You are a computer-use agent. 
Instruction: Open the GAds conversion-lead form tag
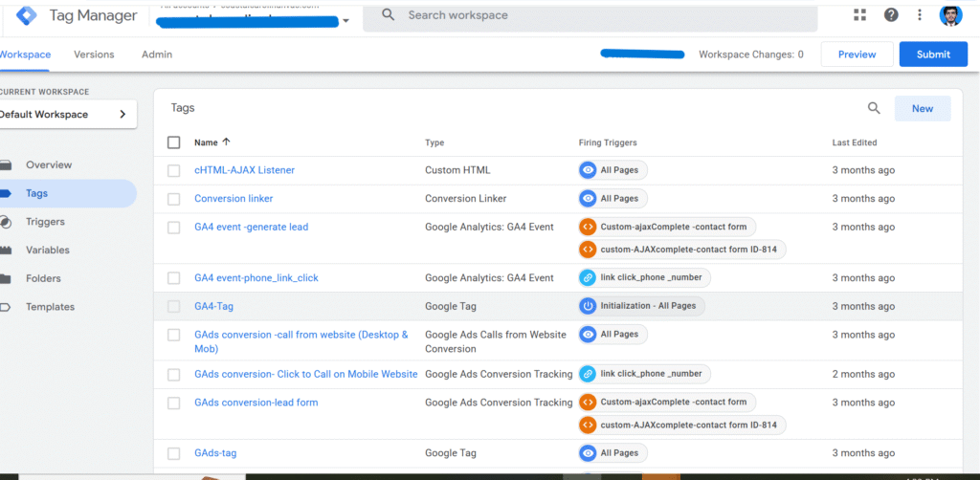point(256,403)
